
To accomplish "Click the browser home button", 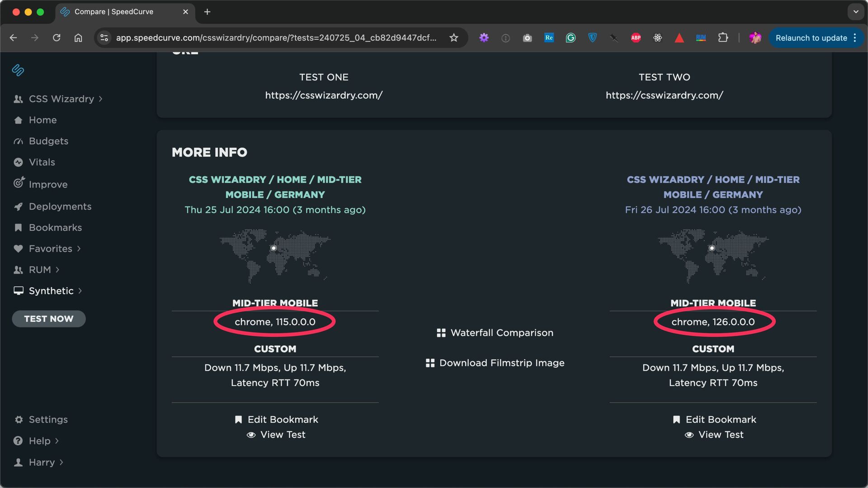I will click(78, 38).
